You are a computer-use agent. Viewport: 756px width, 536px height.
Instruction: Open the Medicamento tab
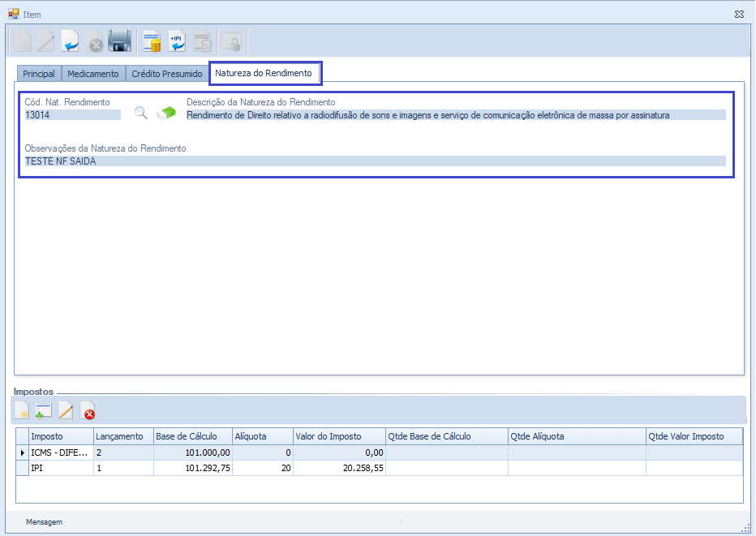tap(93, 74)
